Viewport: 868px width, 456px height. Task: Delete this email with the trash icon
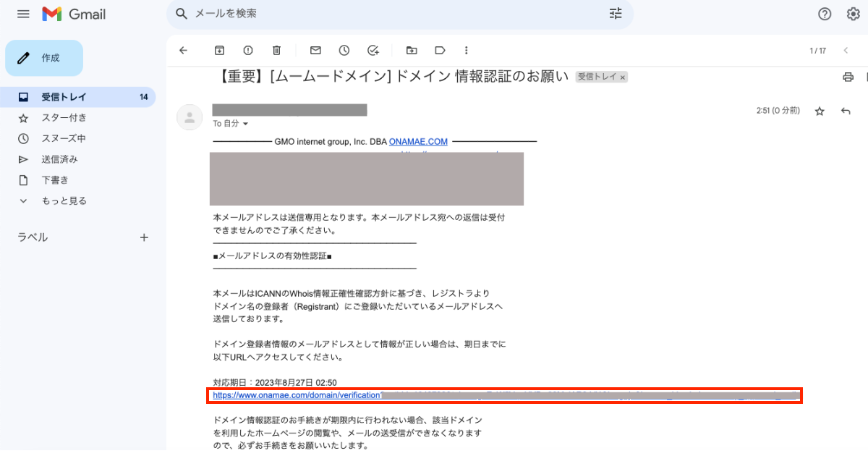(x=276, y=51)
